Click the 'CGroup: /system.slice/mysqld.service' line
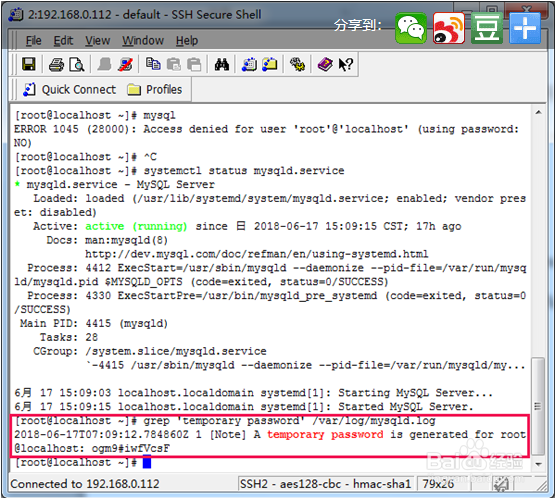557x498 pixels. [x=150, y=351]
